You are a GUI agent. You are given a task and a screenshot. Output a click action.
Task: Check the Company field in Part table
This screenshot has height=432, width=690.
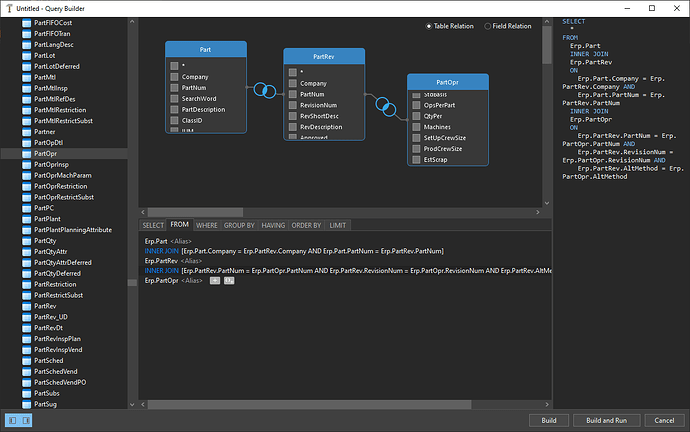[174, 77]
